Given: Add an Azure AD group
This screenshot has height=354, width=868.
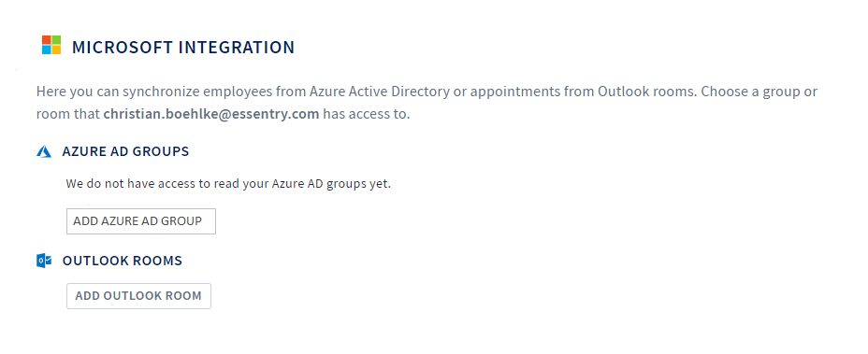Looking at the screenshot, I should pyautogui.click(x=141, y=221).
